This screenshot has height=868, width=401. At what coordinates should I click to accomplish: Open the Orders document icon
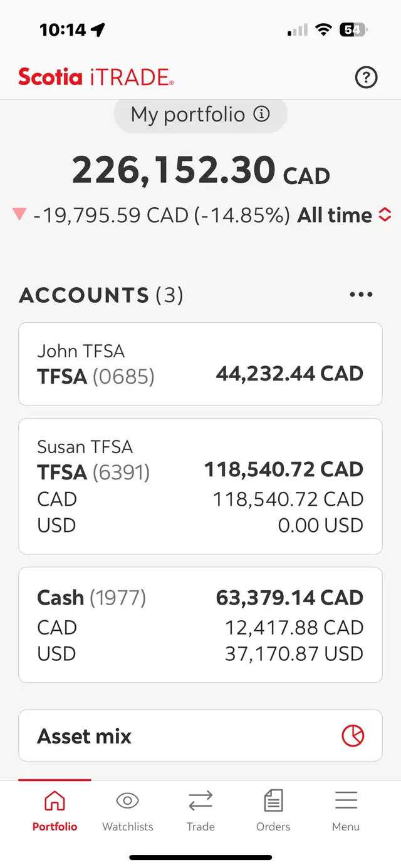point(273,800)
